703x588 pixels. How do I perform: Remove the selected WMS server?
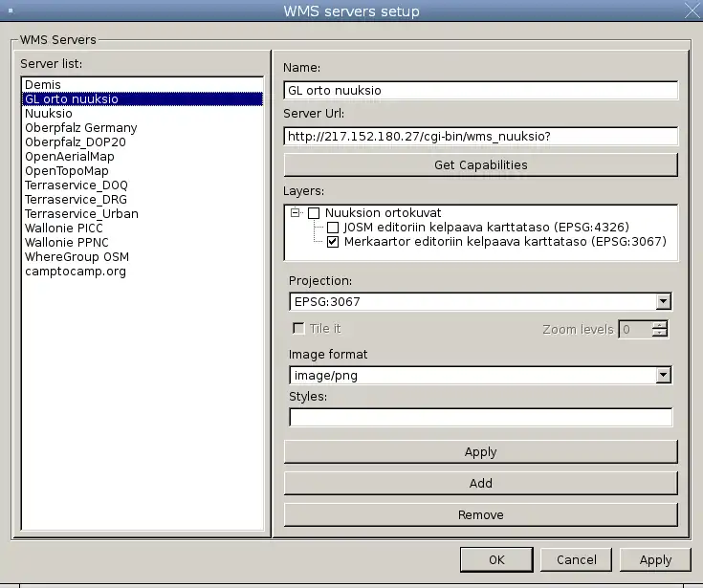[480, 515]
